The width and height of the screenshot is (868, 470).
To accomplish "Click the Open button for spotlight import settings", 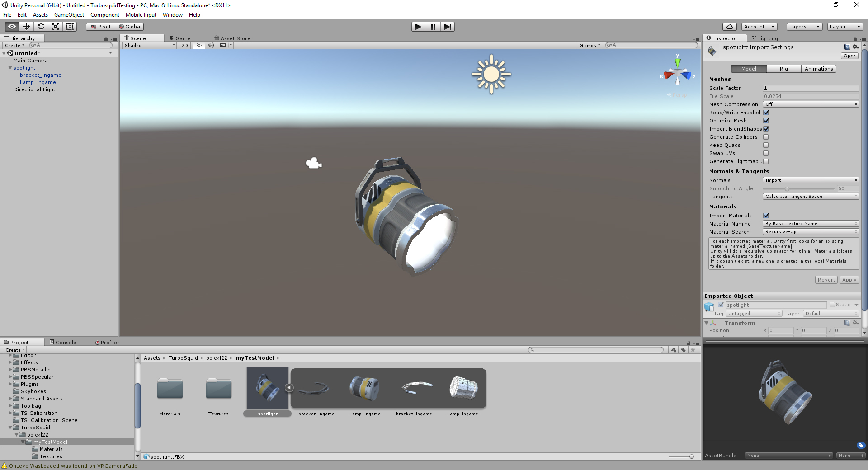I will click(x=849, y=56).
